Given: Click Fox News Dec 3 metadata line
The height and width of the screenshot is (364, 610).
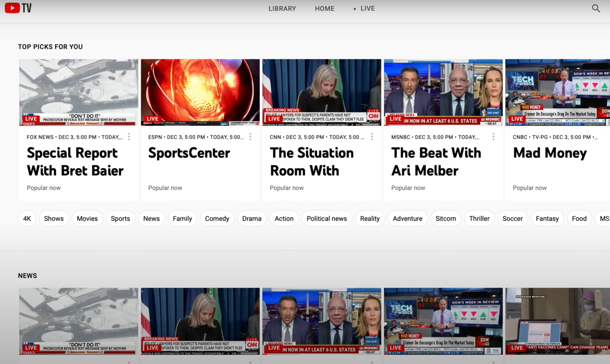Looking at the screenshot, I should click(x=75, y=137).
